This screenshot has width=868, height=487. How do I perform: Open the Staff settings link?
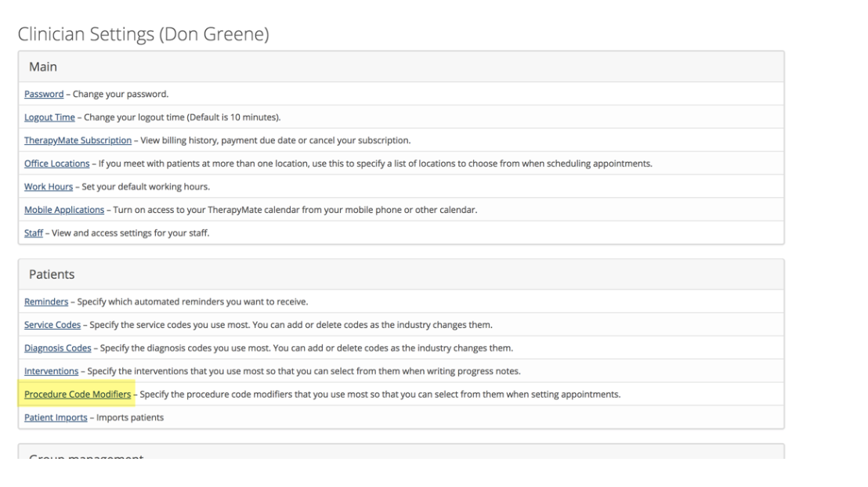point(32,233)
